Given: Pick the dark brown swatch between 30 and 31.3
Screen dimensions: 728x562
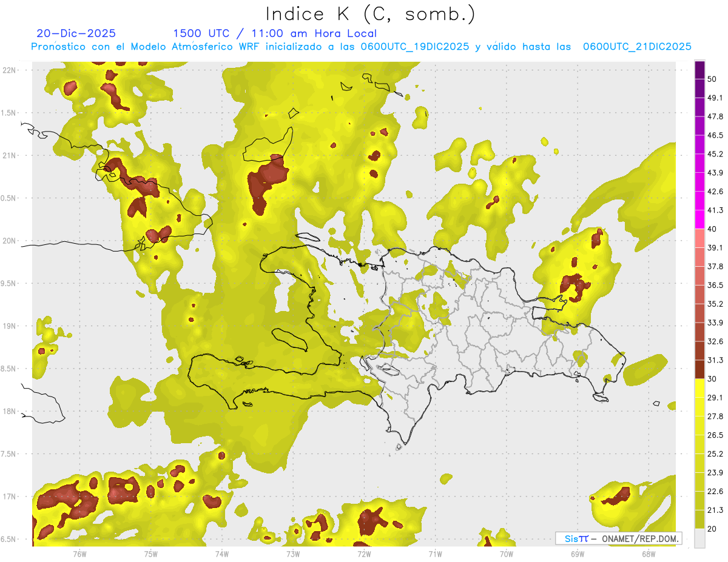Looking at the screenshot, I should coord(700,369).
